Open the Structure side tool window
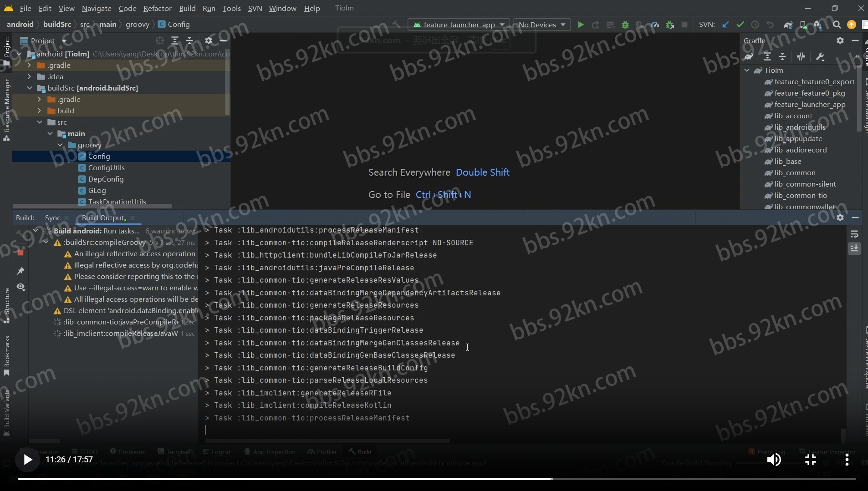Viewport: 868px width, 491px height. pos(6,305)
